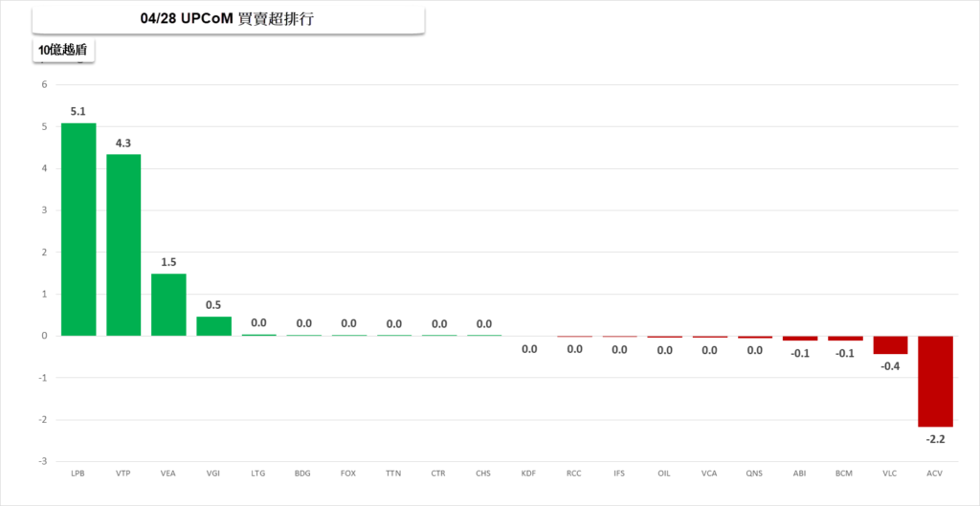The width and height of the screenshot is (980, 506).
Task: Click the LTG x-axis label
Action: [258, 473]
